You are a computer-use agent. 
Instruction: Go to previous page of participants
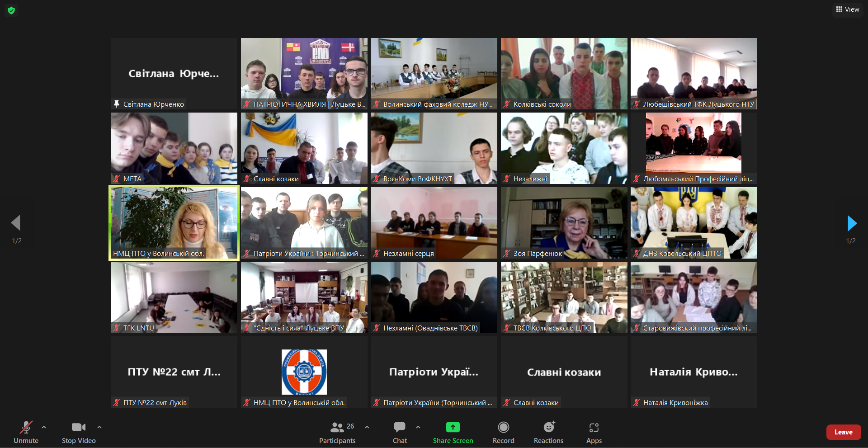pos(16,223)
